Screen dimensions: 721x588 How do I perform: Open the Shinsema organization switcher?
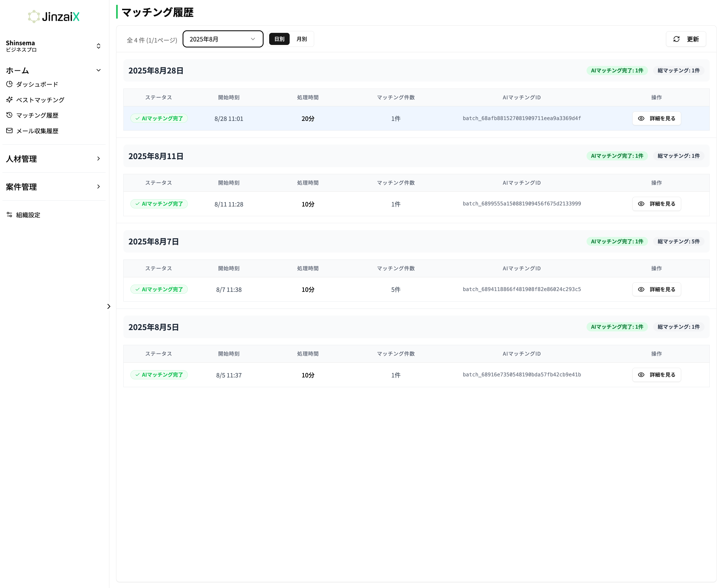tap(54, 46)
